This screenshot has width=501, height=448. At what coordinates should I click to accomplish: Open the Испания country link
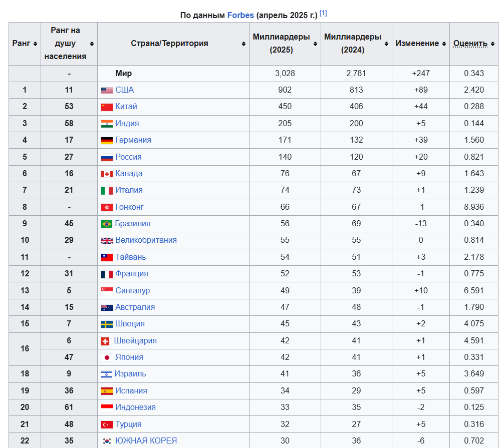pyautogui.click(x=131, y=391)
